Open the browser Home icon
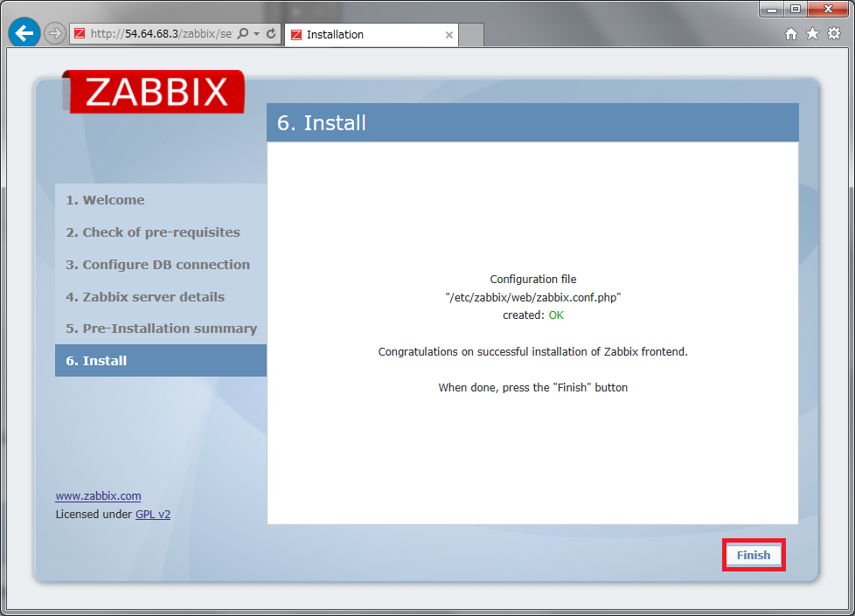 (791, 34)
